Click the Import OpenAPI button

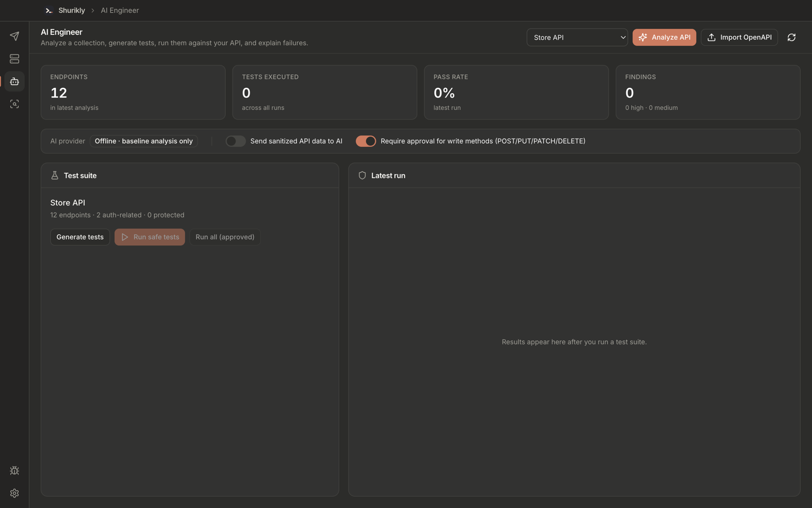739,37
